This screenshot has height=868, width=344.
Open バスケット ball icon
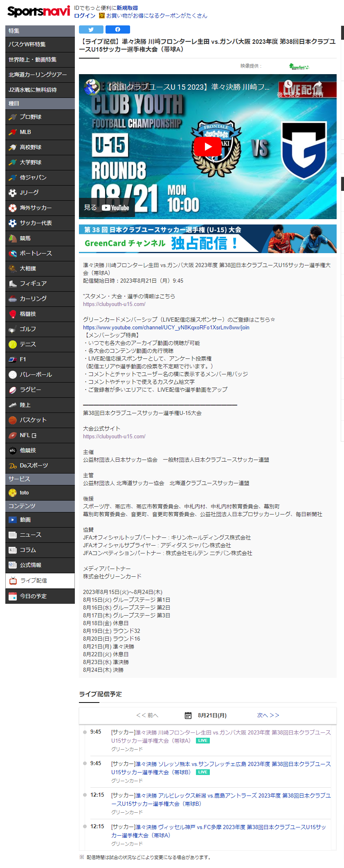tap(13, 420)
